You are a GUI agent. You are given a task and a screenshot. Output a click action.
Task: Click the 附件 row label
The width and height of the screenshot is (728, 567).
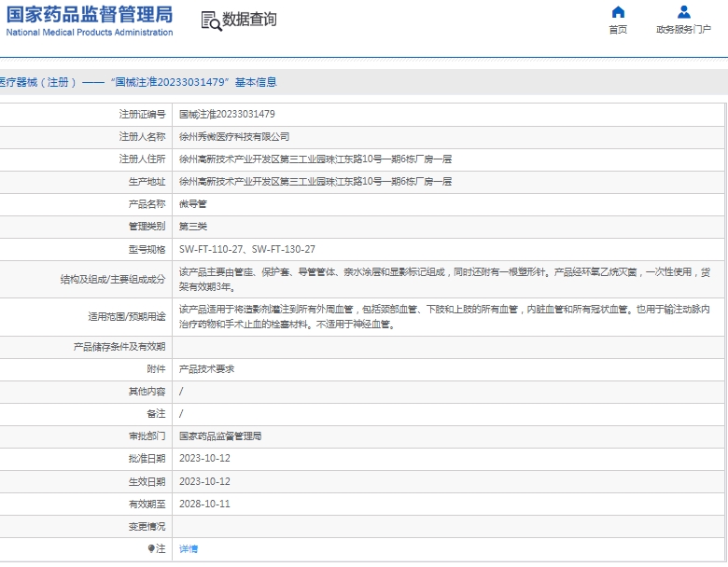tap(156, 369)
